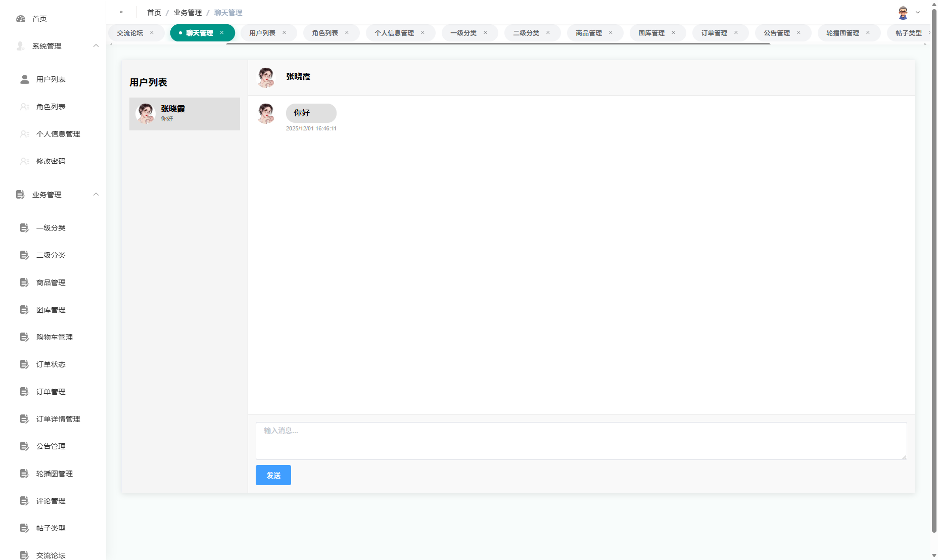
Task: Click the icon beside 订单详情管理 in sidebar
Action: point(25,419)
